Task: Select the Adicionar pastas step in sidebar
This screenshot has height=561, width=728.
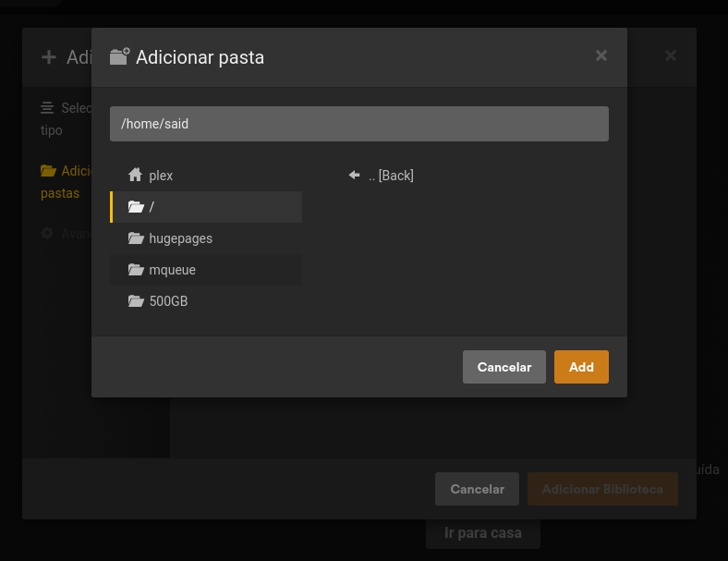Action: (66, 181)
